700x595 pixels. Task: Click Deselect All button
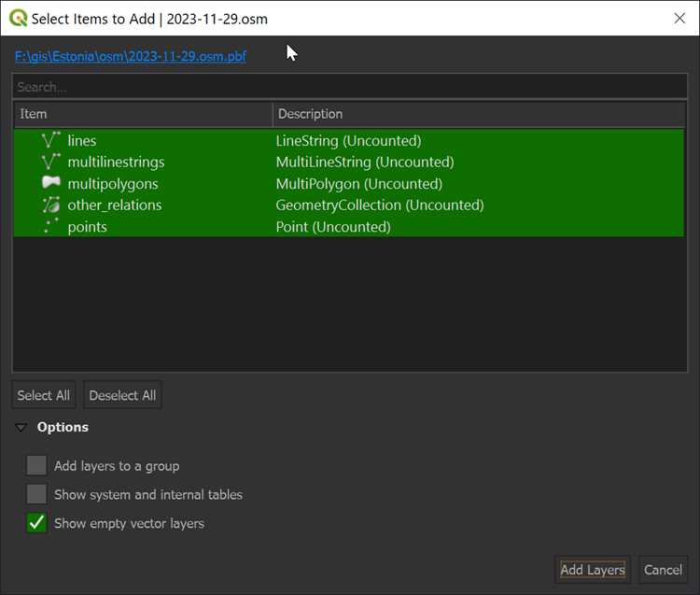(122, 395)
